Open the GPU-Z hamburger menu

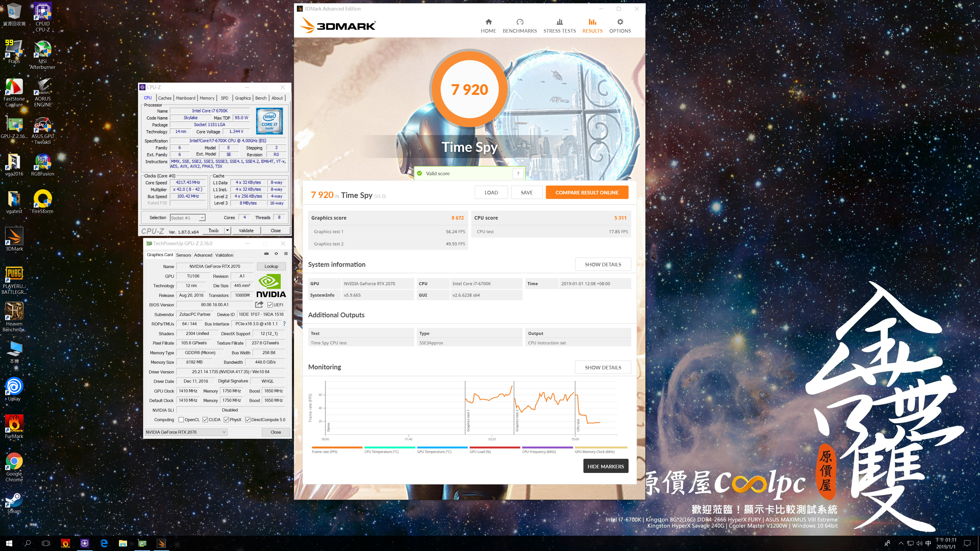click(x=286, y=254)
